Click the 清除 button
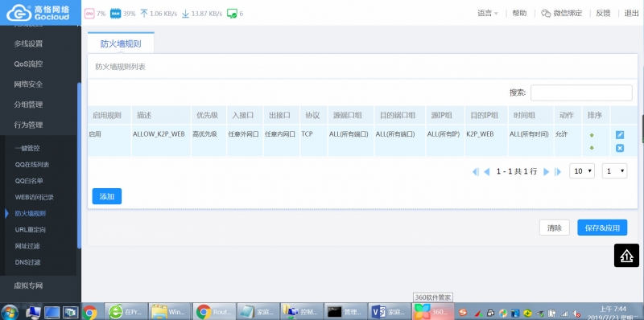This screenshot has width=644, height=320. coord(555,228)
